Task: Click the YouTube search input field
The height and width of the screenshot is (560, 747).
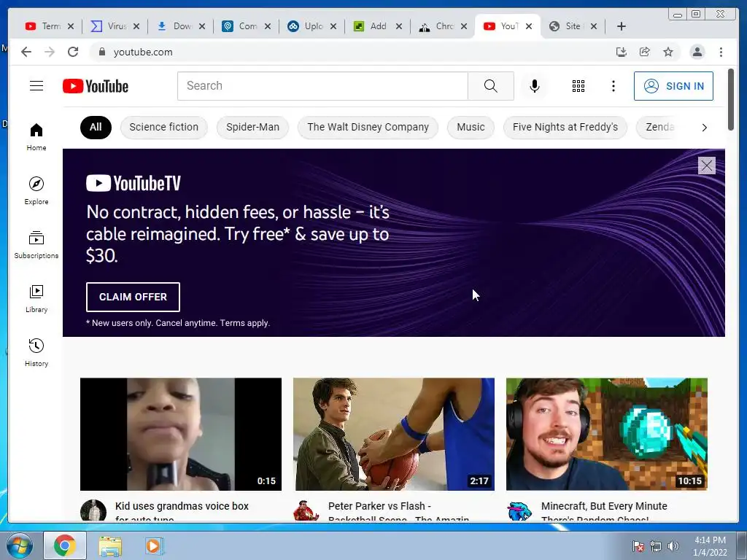Action: (x=322, y=86)
